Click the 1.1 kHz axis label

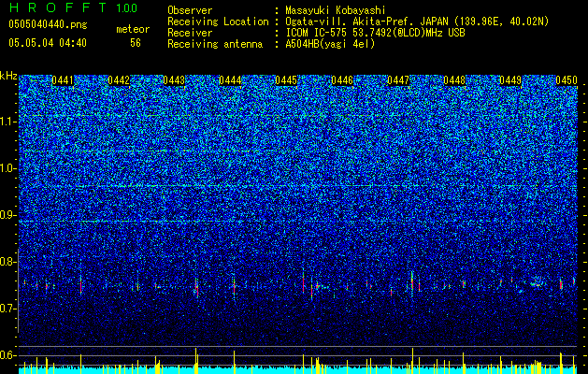(x=7, y=122)
